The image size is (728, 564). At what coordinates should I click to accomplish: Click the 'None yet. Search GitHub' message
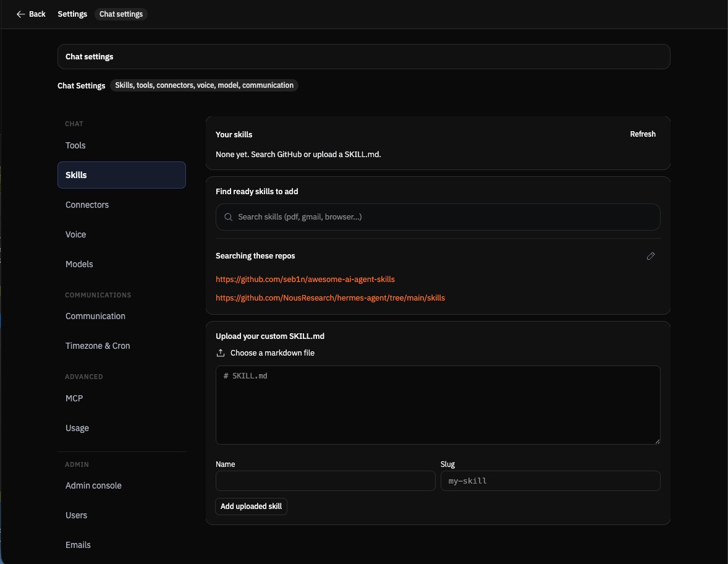coord(298,154)
